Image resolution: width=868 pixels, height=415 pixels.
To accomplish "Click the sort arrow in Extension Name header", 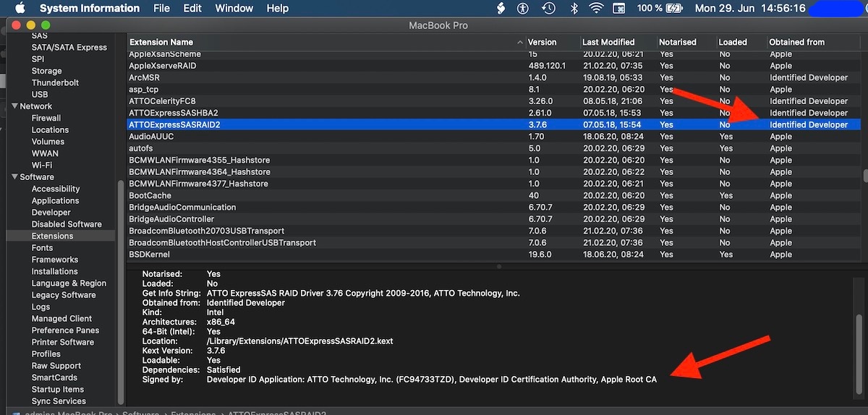I will click(x=519, y=43).
